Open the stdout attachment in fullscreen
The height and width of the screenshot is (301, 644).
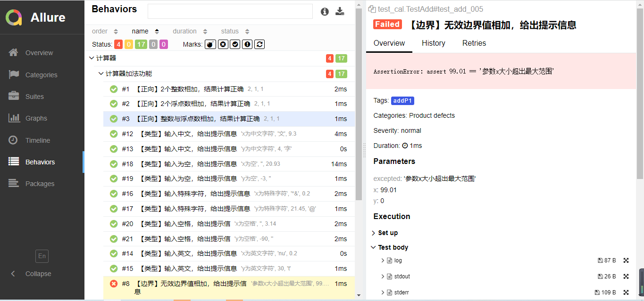point(626,277)
